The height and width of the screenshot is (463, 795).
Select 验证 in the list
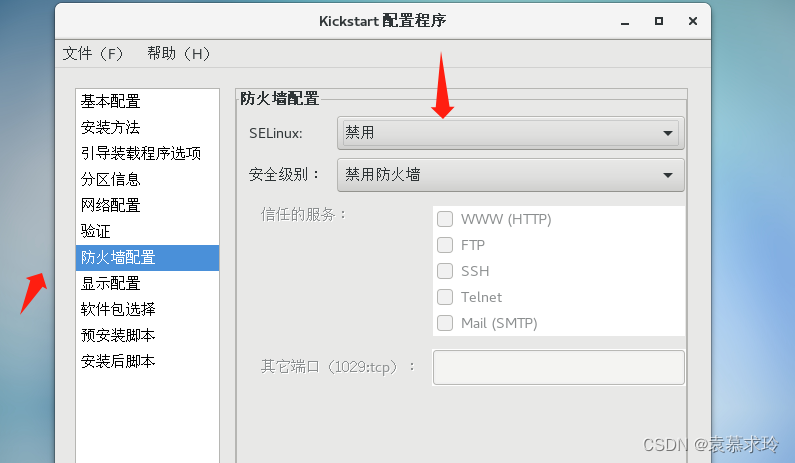(147, 232)
